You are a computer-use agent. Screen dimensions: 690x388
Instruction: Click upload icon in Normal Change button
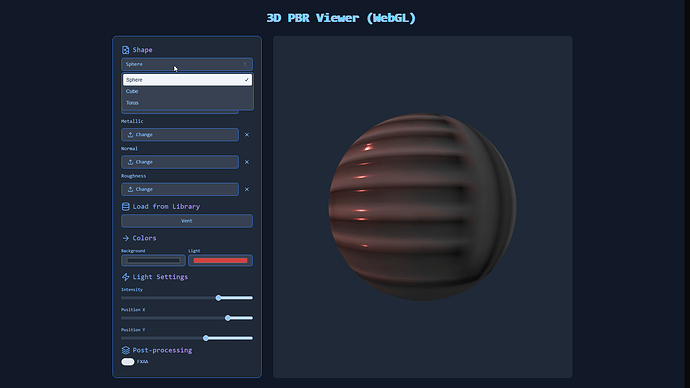pos(130,162)
